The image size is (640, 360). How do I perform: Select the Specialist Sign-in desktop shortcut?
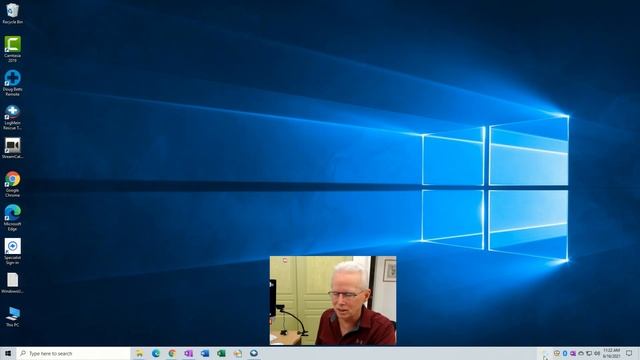12,251
